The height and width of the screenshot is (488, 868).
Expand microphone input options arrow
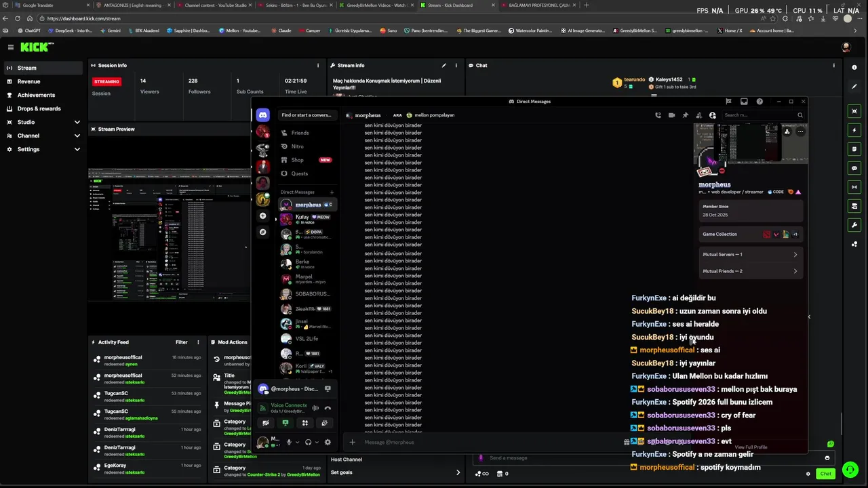point(297,443)
